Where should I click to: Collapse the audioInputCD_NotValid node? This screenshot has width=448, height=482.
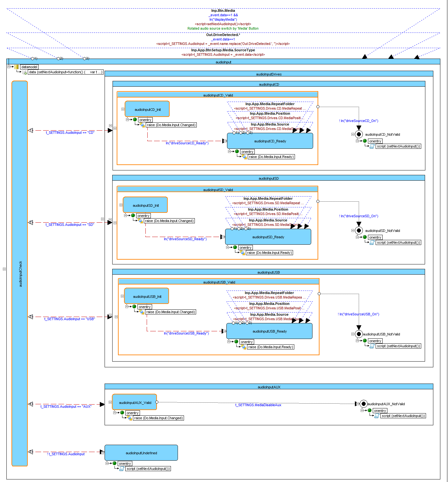(353, 134)
